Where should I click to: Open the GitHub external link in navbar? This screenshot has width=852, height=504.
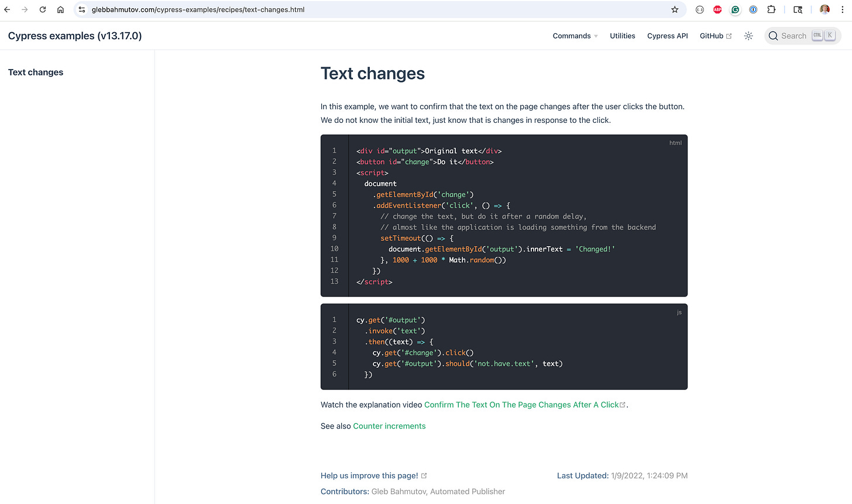(x=715, y=36)
